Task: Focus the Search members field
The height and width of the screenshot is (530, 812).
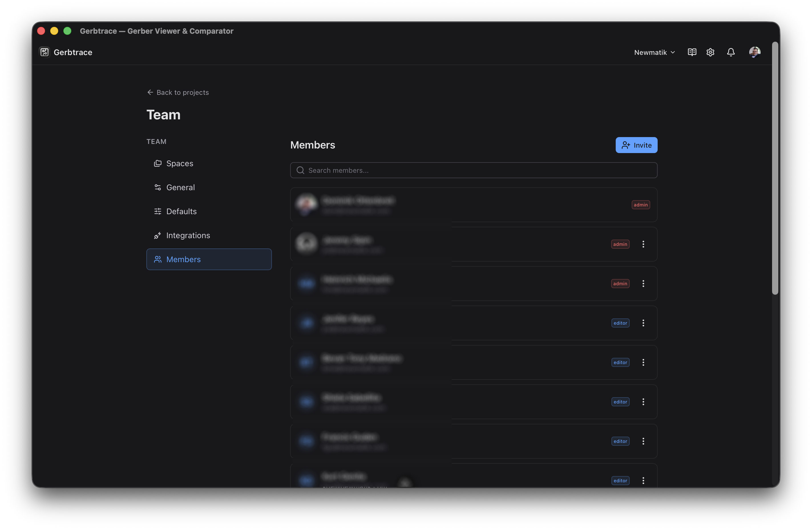Action: point(474,170)
